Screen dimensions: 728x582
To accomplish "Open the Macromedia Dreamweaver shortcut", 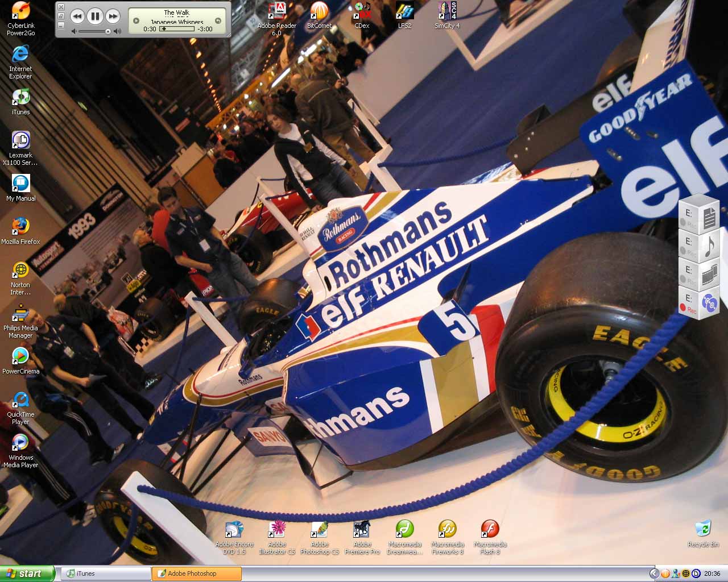I will pyautogui.click(x=405, y=538).
